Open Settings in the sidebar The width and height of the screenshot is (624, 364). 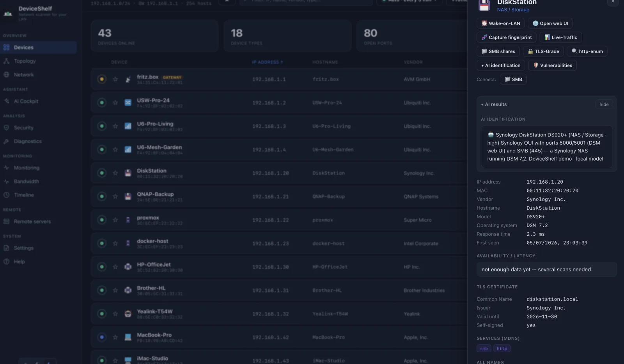pyautogui.click(x=38, y=248)
